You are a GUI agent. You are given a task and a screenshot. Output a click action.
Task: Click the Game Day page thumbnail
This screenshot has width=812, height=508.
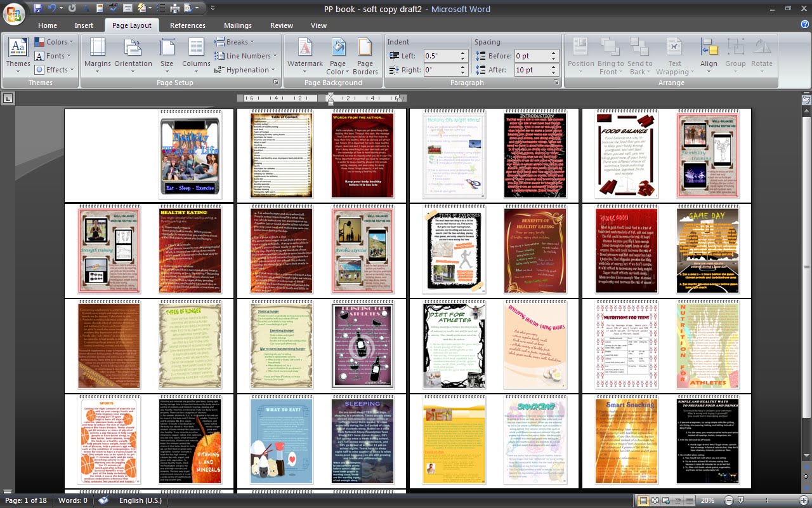(x=707, y=250)
